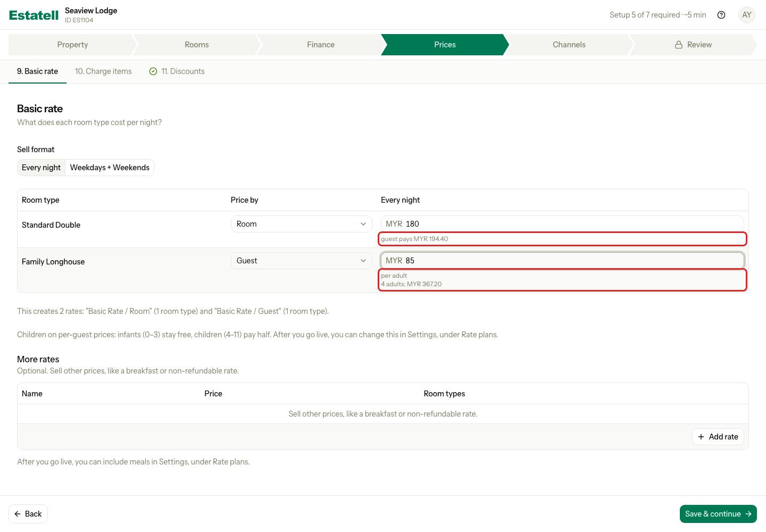Click the ID ES1104 text
The image size is (766, 532).
pos(79,20)
